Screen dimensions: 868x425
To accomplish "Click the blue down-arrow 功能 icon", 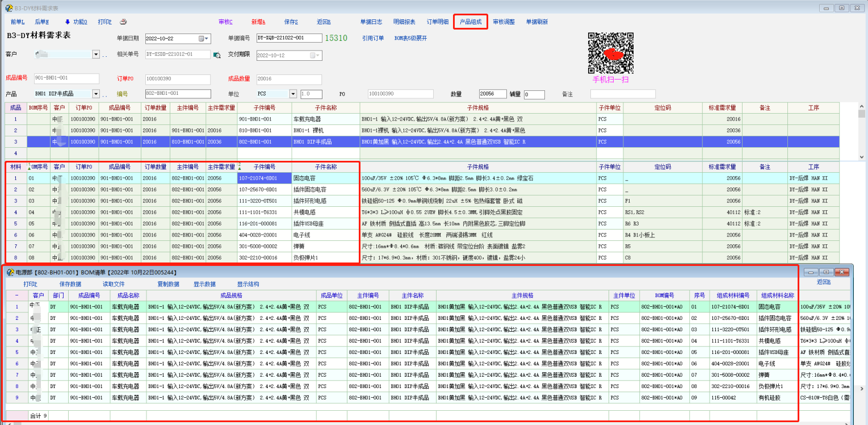I will point(68,22).
